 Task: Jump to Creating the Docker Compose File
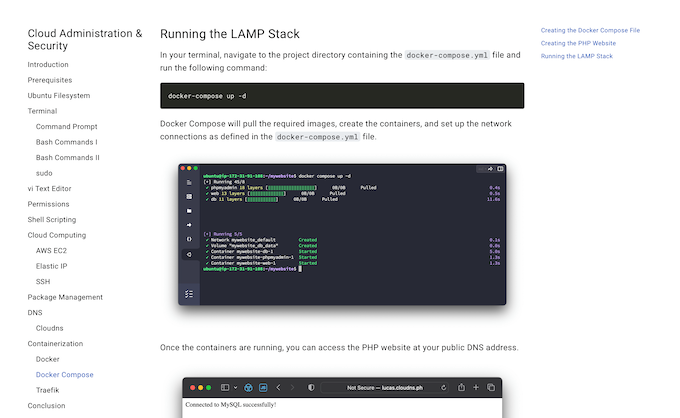(590, 30)
